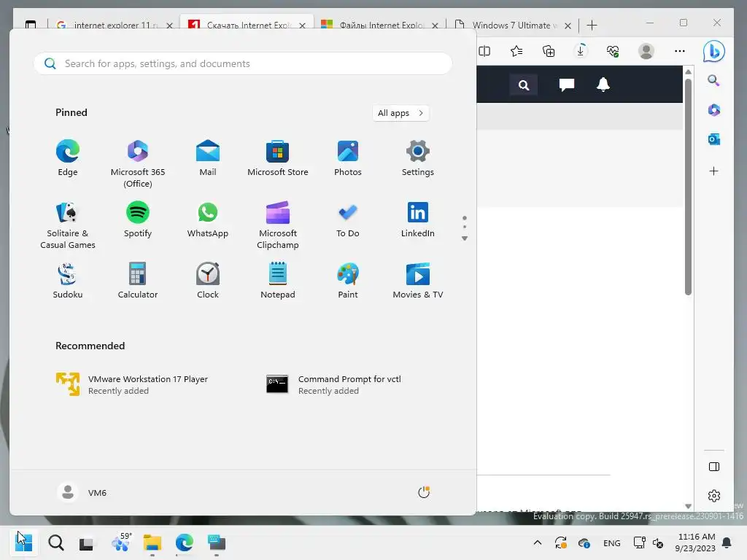The image size is (747, 560).
Task: Open notification bell in system tray
Action: tap(727, 542)
